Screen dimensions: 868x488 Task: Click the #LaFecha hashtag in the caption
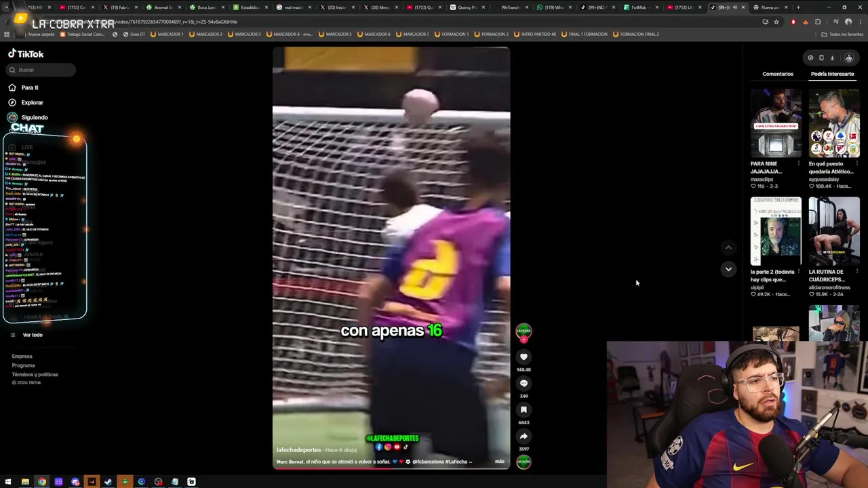[455, 462]
